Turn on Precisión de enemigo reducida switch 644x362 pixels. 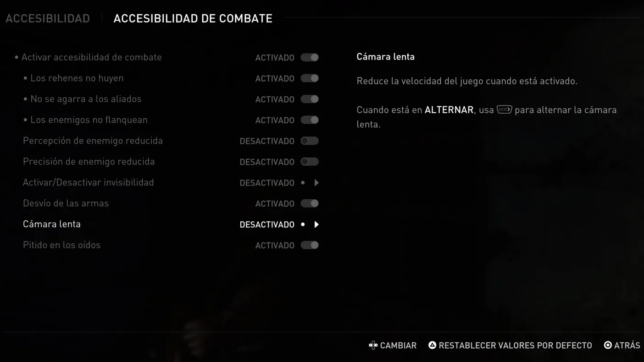tap(310, 162)
